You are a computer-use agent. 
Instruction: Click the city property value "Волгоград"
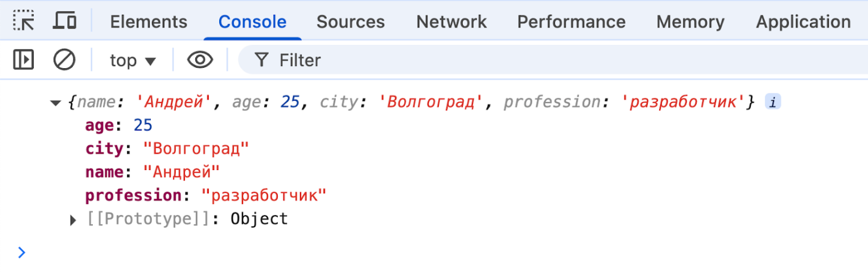pyautogui.click(x=196, y=149)
